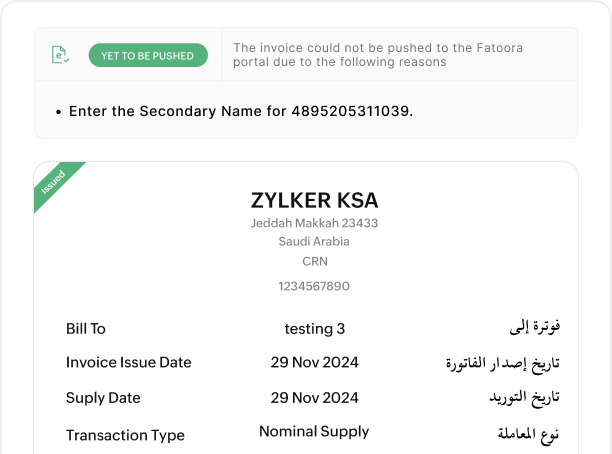Click the Arabic label for Invoice Issue Date

[x=502, y=363]
